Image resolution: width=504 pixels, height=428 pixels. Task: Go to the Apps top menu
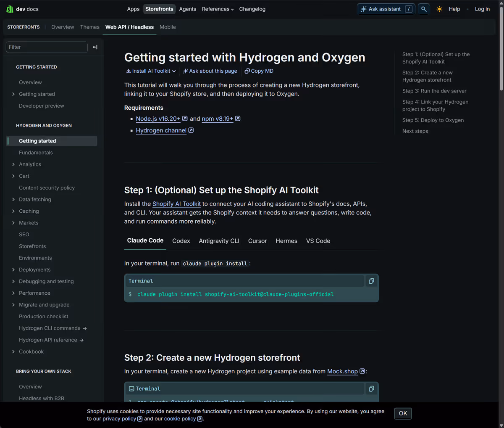[133, 9]
